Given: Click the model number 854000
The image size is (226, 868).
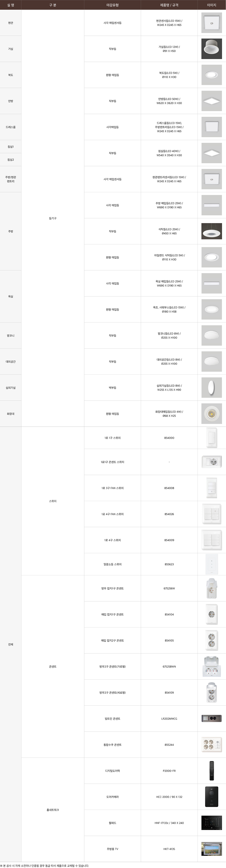Looking at the screenshot, I should 169,438.
